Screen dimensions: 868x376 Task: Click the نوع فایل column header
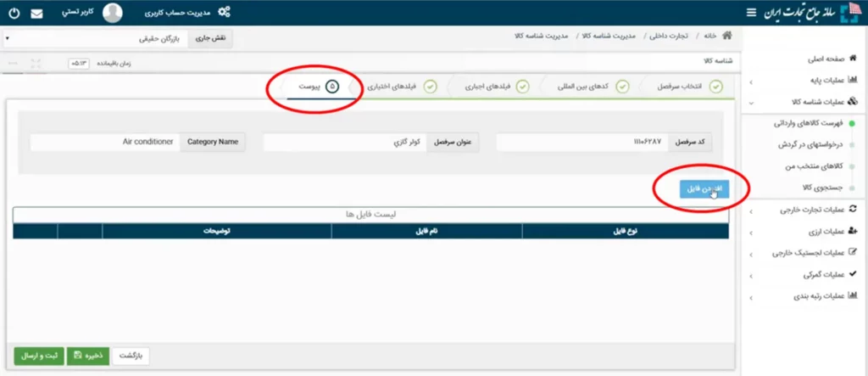626,231
